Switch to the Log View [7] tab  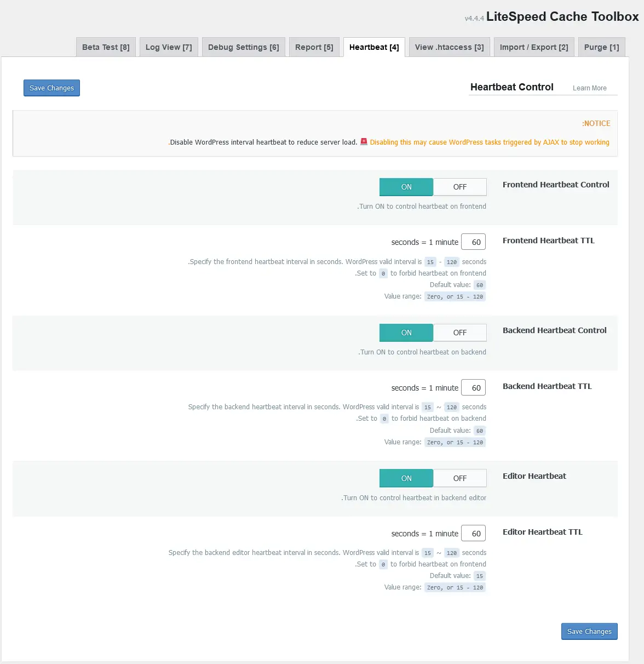[x=169, y=47]
